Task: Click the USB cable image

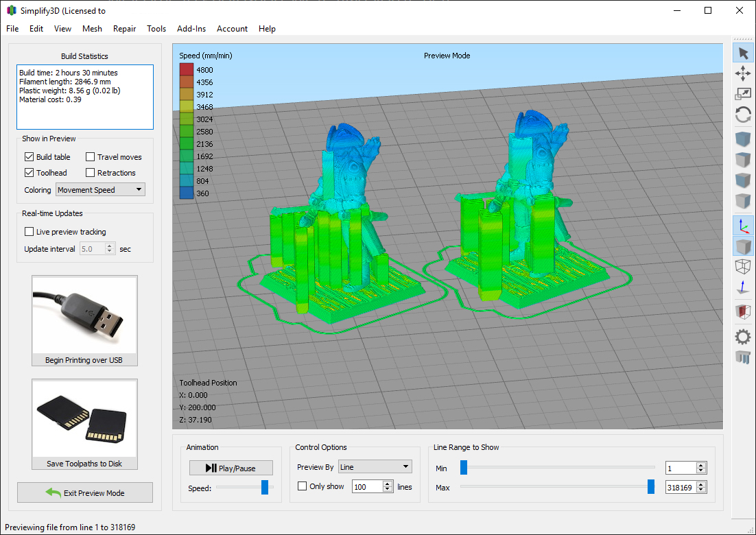Action: pyautogui.click(x=84, y=316)
